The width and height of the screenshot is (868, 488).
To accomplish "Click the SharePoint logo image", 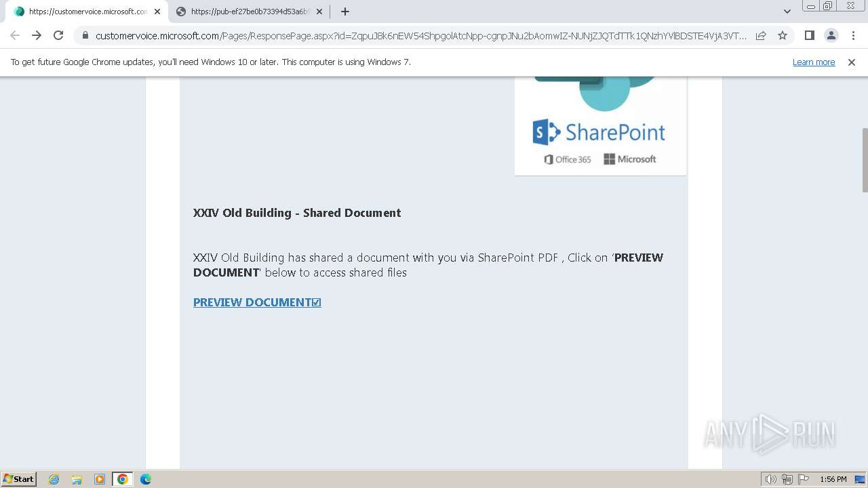I will coord(600,126).
